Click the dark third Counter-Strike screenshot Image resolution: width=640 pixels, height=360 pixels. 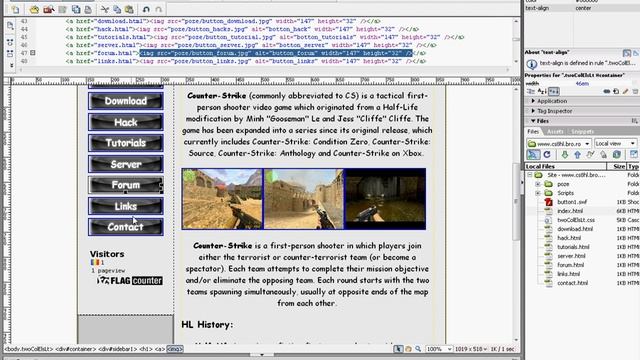click(385, 199)
